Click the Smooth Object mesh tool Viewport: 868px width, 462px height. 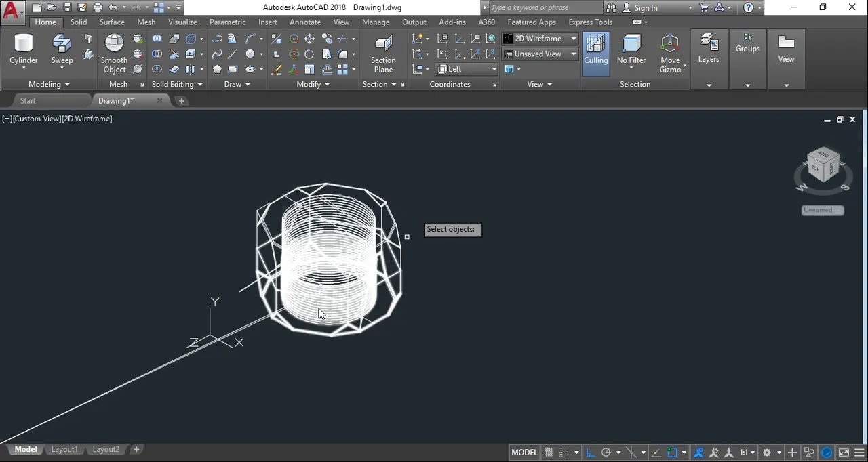tap(115, 53)
